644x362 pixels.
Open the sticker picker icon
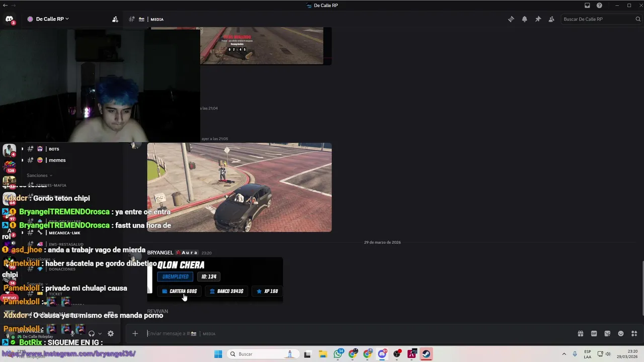pos(607,333)
